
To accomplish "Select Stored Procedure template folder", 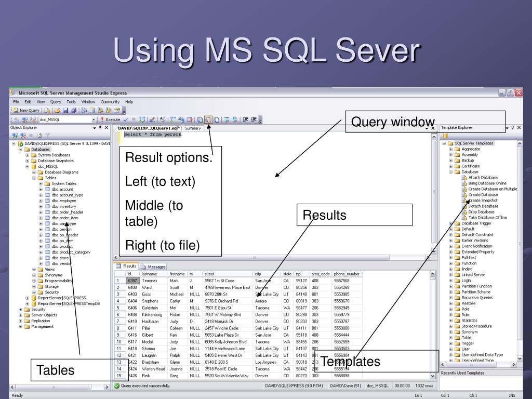I will click(x=476, y=326).
